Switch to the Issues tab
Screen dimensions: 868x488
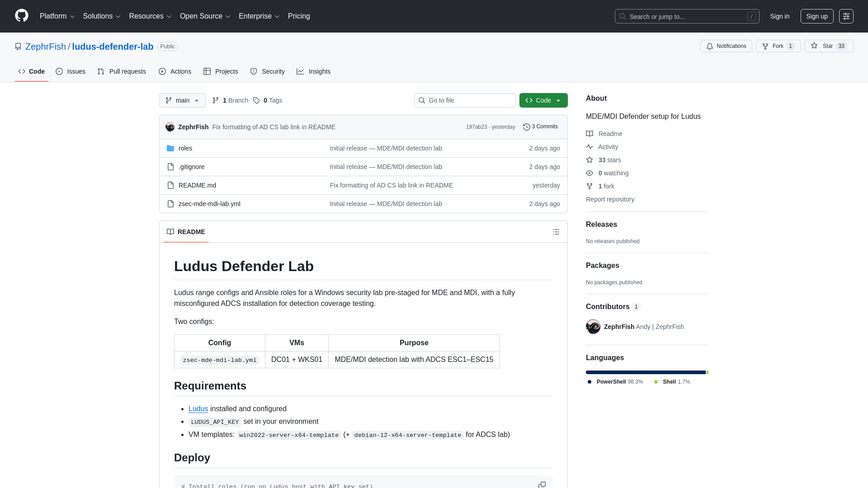coord(71,71)
